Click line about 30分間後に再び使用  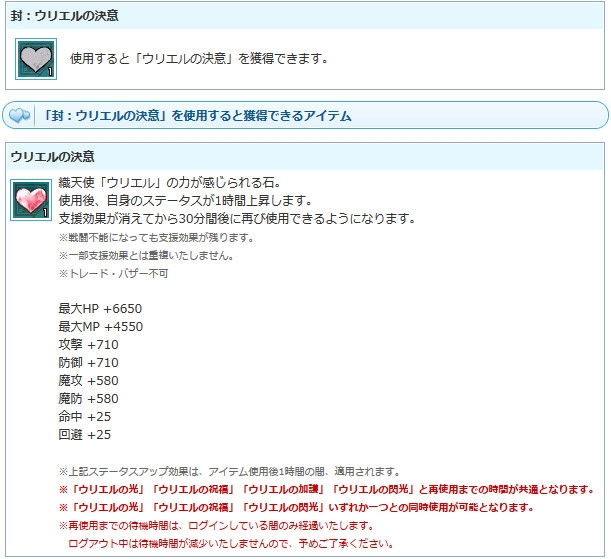click(237, 218)
